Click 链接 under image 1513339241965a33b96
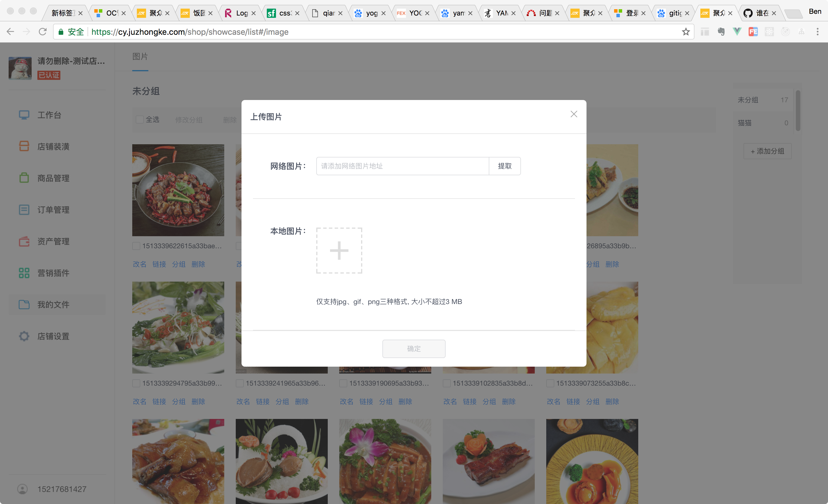 pos(262,402)
